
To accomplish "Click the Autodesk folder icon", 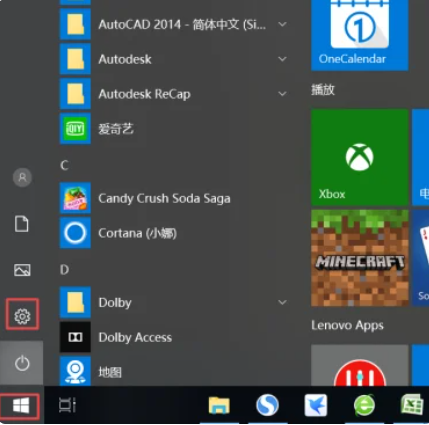I will click(x=75, y=59).
